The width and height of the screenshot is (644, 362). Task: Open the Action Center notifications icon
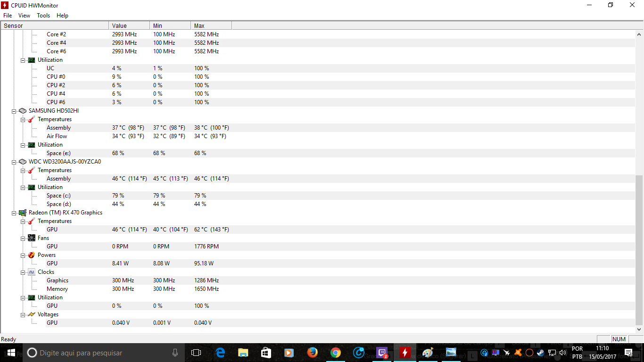pyautogui.click(x=628, y=353)
